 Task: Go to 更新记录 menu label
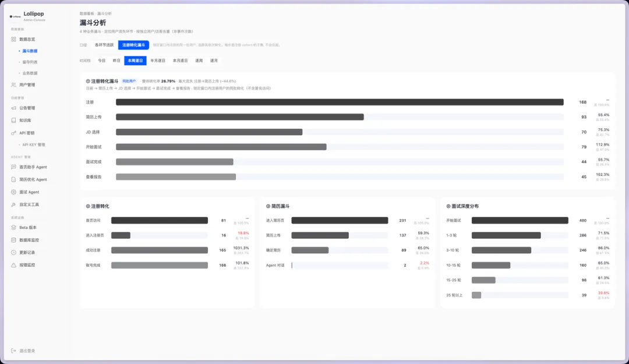tap(27, 252)
